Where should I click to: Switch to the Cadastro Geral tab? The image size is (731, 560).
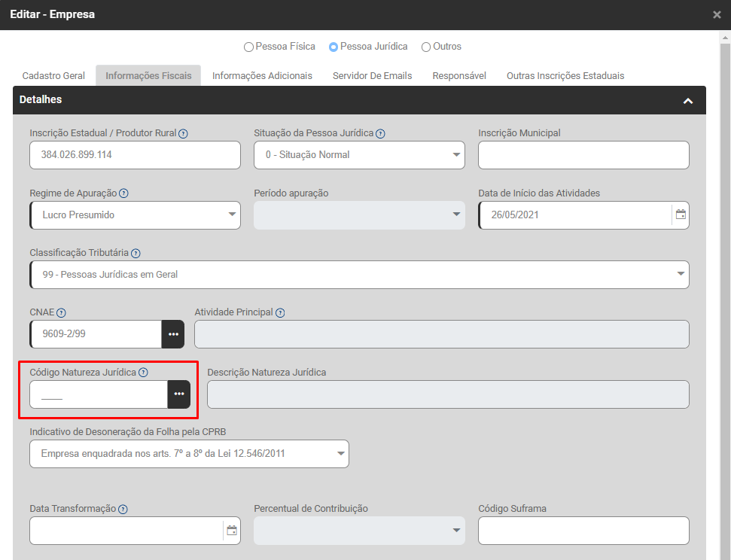(53, 76)
